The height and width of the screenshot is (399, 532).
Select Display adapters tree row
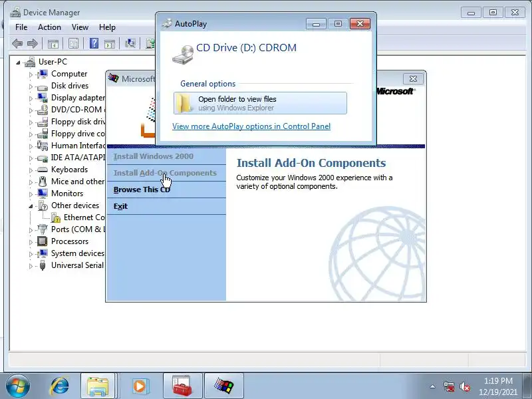(x=78, y=98)
